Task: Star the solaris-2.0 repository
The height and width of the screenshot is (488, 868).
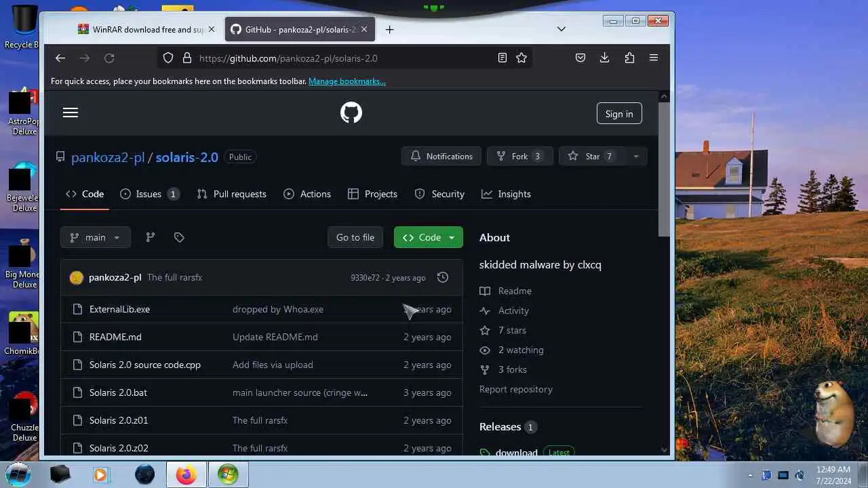Action: click(592, 157)
